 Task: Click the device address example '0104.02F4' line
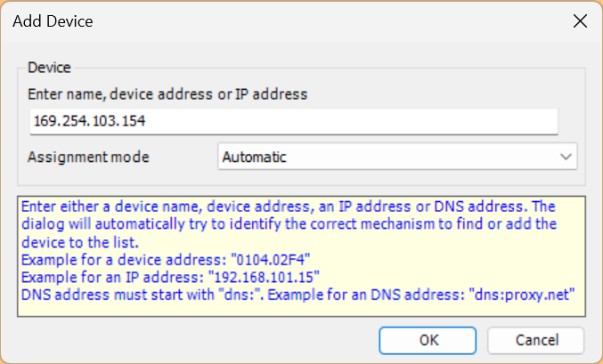(x=166, y=260)
